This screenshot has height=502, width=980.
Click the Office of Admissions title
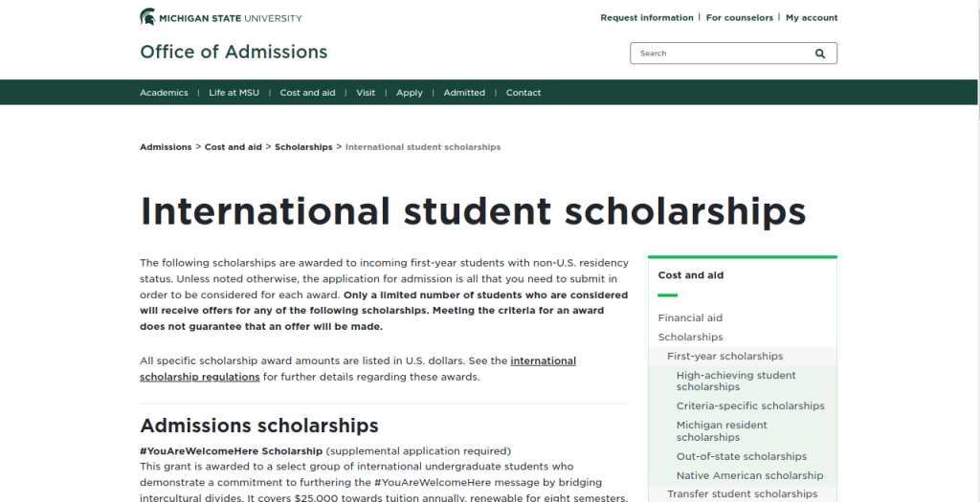(234, 52)
